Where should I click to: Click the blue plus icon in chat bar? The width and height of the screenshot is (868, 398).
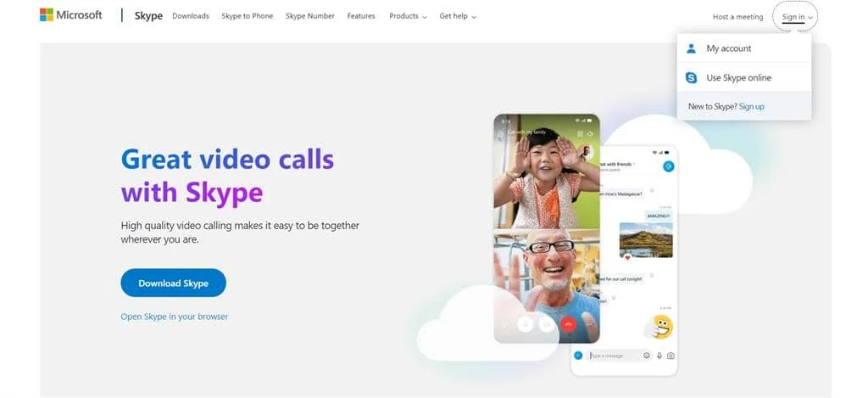(x=578, y=356)
